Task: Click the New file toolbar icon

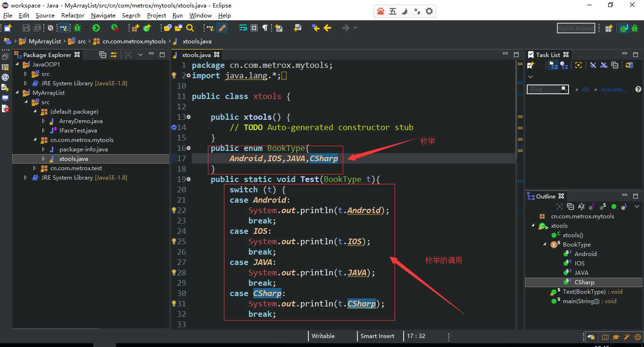Action: (8, 28)
